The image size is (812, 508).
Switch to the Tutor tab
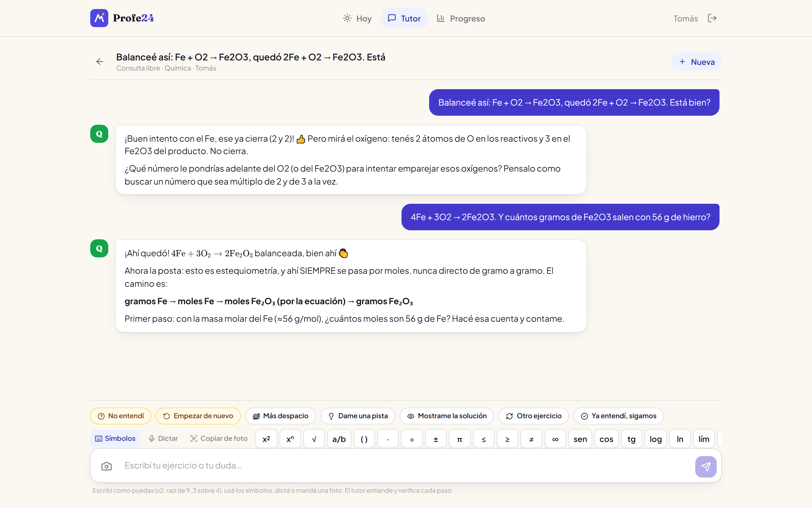tap(404, 18)
